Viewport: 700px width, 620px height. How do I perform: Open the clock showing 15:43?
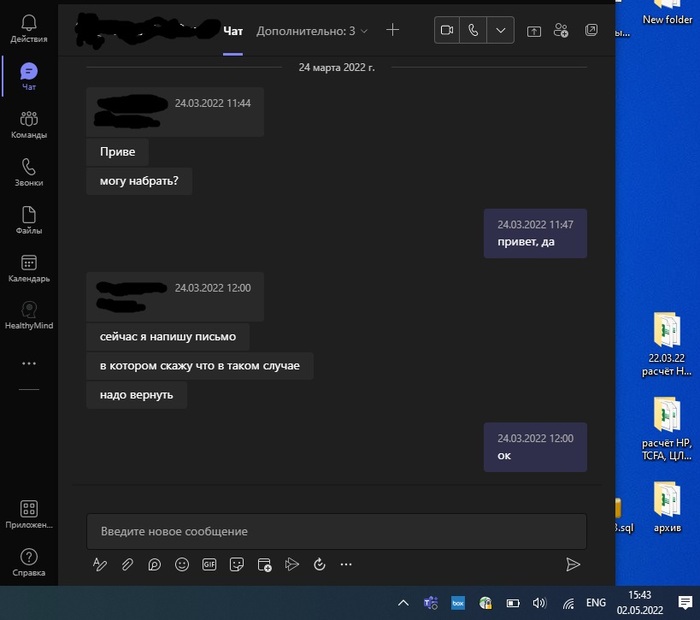(640, 603)
